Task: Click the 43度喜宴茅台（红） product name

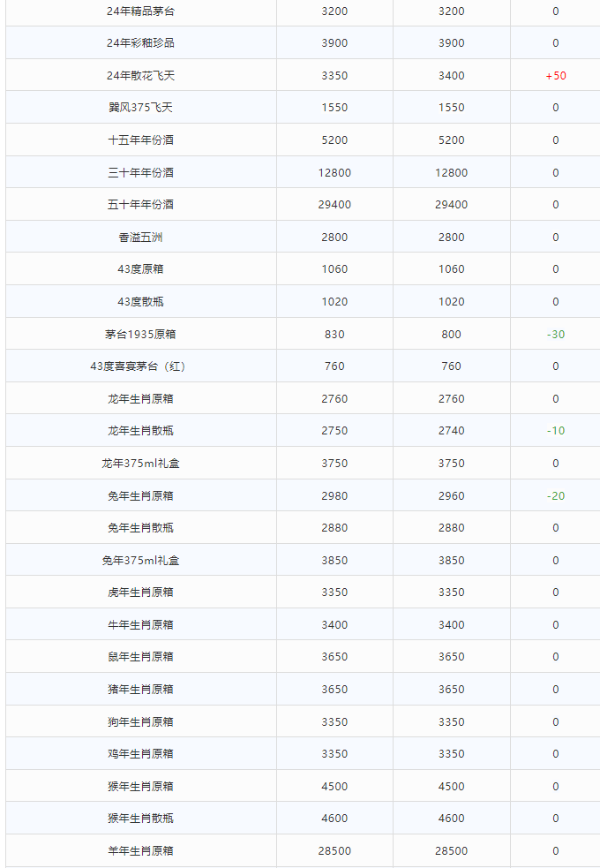Action: point(138,366)
